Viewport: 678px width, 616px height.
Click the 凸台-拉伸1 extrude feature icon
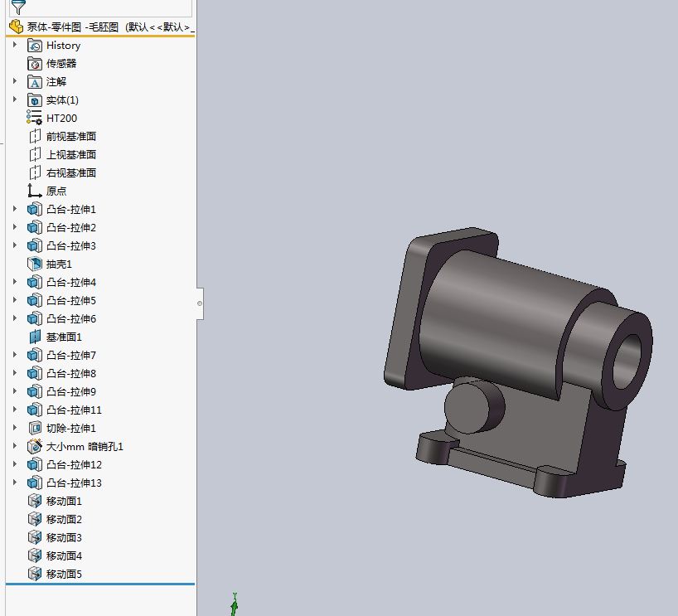[35, 210]
